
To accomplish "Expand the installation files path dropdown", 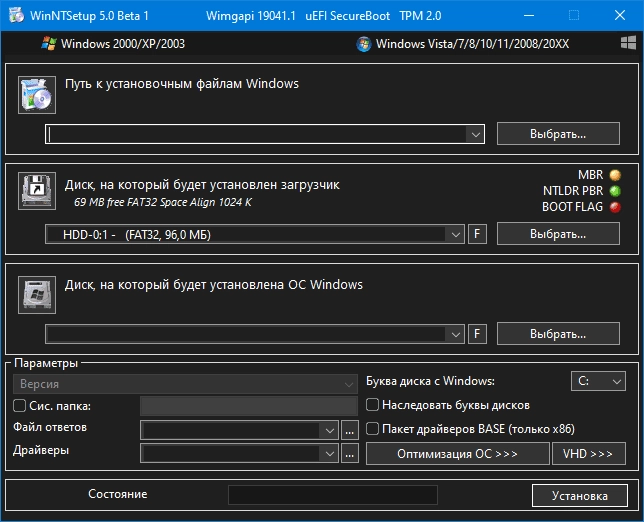I will pyautogui.click(x=476, y=134).
